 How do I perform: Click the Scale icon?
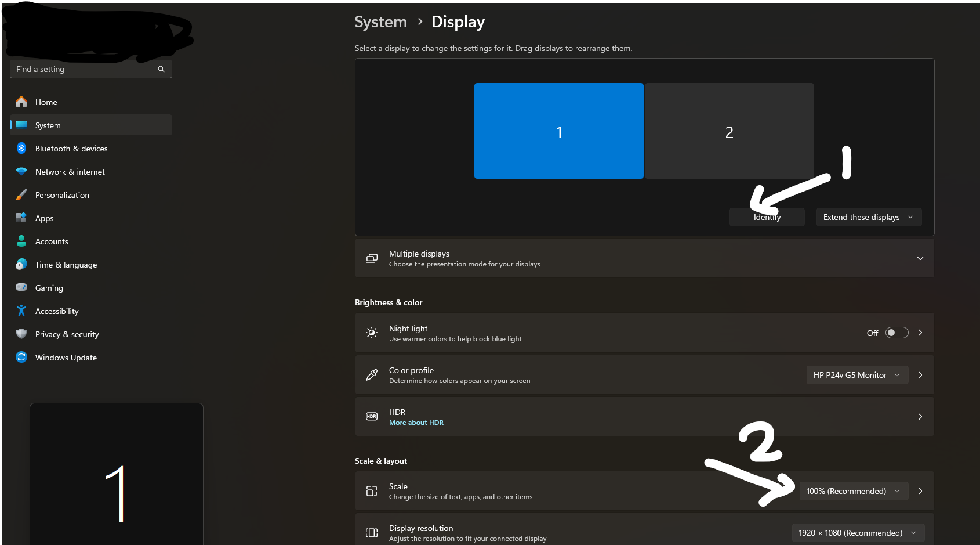(x=372, y=491)
